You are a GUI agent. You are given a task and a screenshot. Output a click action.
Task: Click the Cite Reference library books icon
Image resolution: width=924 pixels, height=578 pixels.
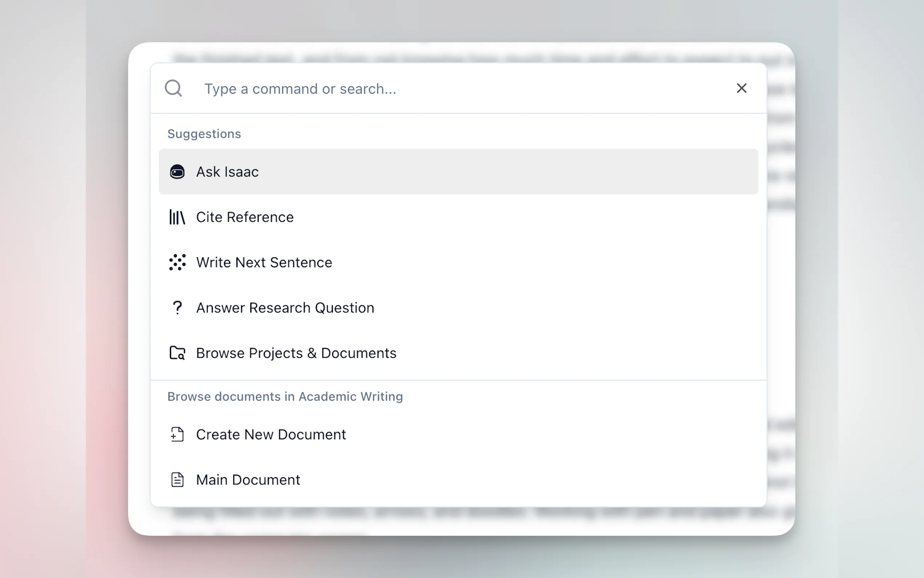[177, 217]
